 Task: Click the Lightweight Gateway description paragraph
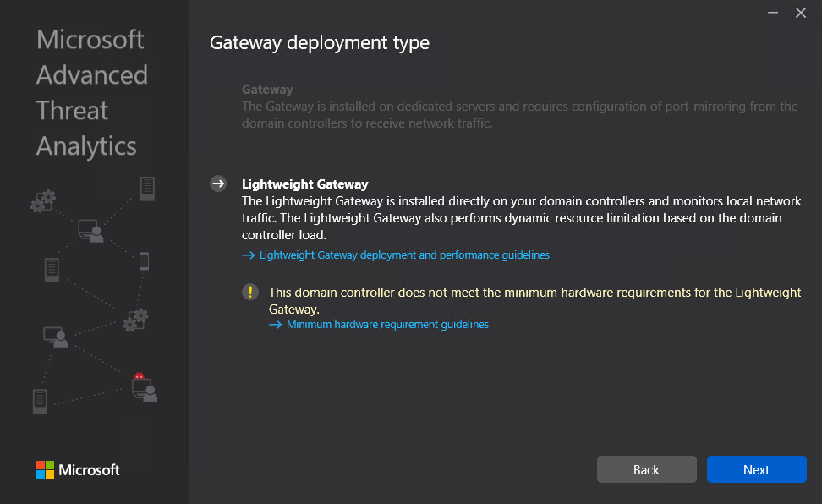coord(521,217)
